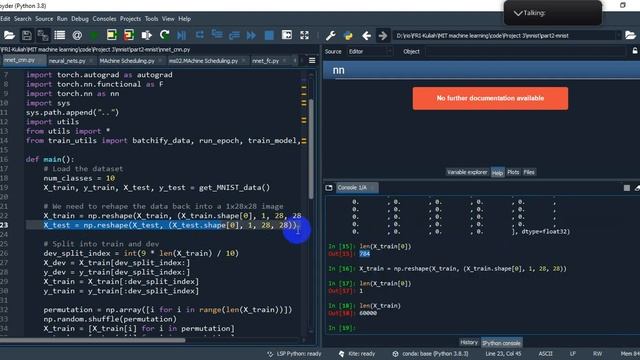Click editor horizontal scrollbar thumb
The height and width of the screenshot is (360, 640).
92,340
